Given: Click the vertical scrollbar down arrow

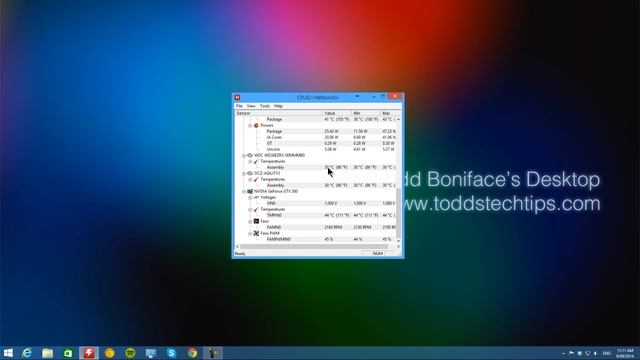Looking at the screenshot, I should coord(398,241).
